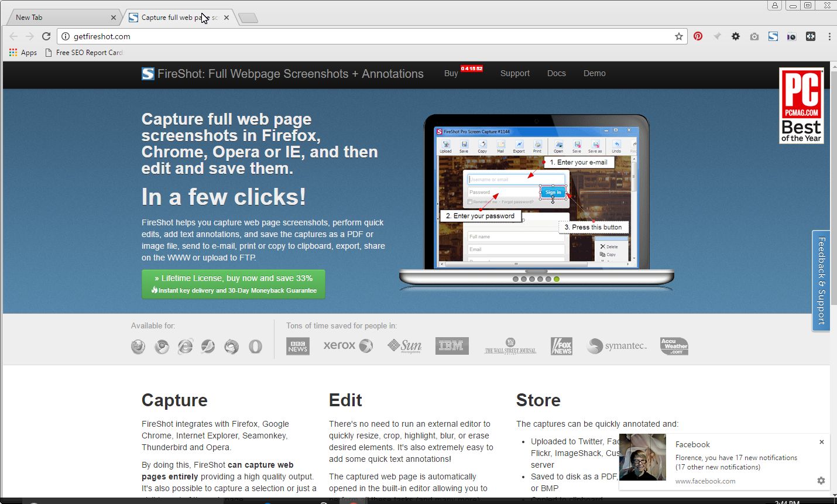Switch to the New Tab browser tab
Image resolution: width=837 pixels, height=504 pixels.
[62, 18]
